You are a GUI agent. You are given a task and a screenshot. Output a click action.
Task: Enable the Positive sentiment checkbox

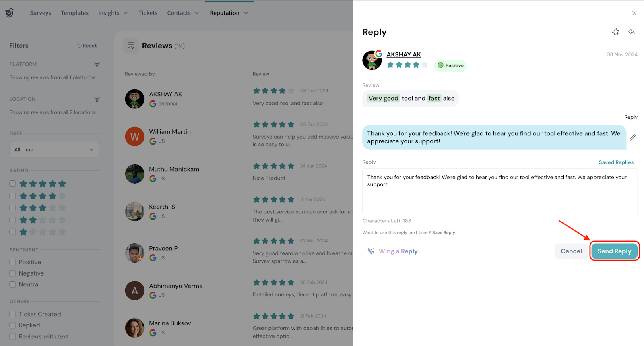[x=12, y=262]
